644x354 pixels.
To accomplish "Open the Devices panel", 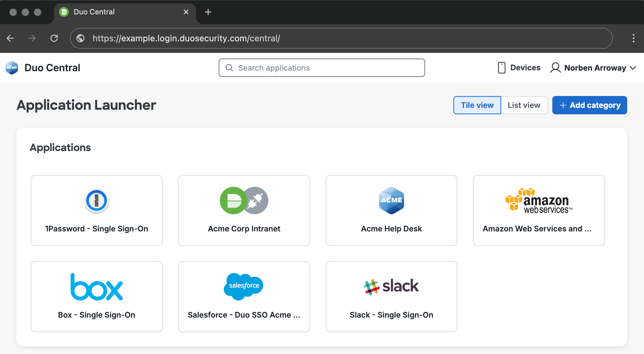I will tap(519, 68).
